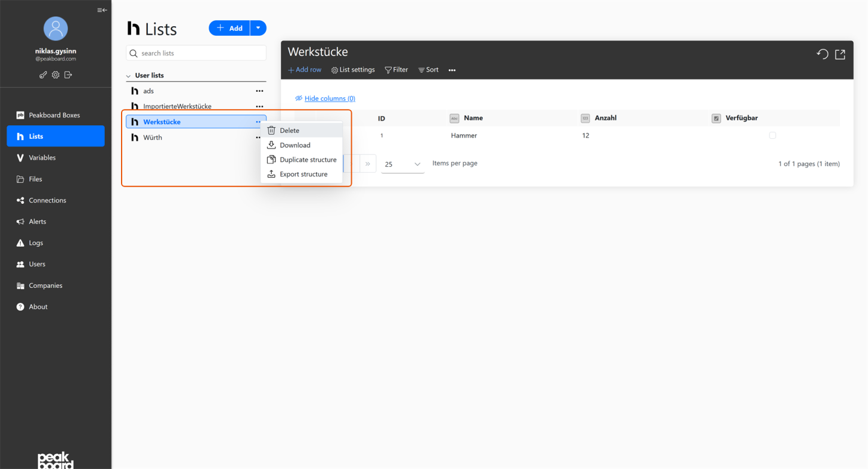Collapse the sidebar with the top arrow icon
Screen dimensions: 868x469
coord(102,10)
